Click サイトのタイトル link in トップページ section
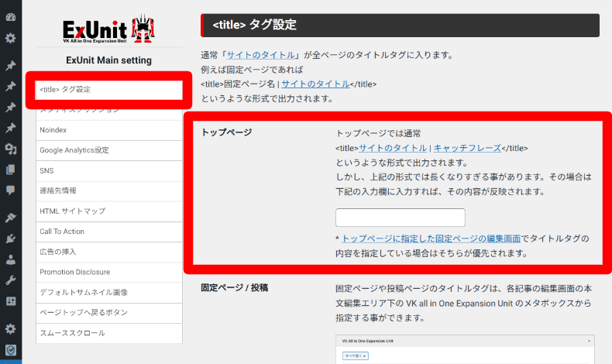The image size is (612, 364). [393, 148]
